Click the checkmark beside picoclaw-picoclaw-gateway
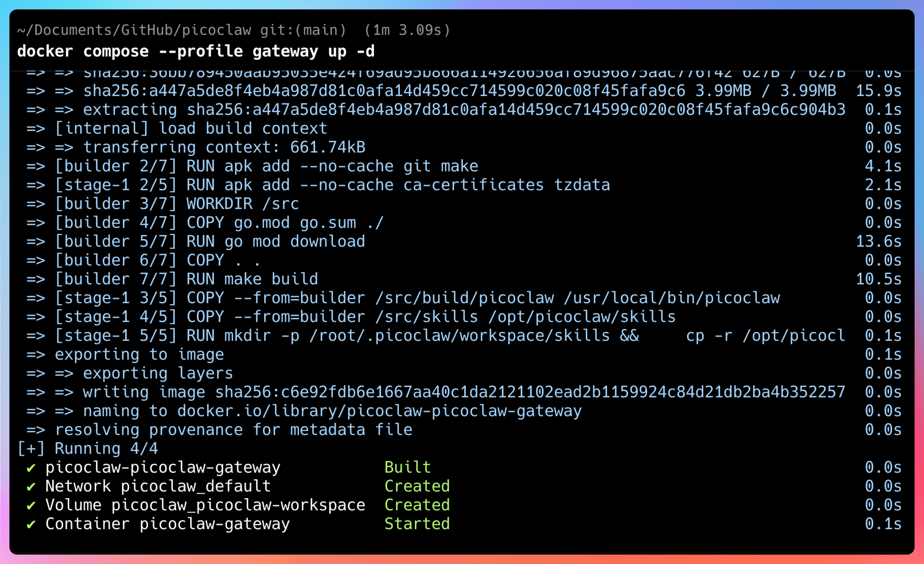 [31, 468]
